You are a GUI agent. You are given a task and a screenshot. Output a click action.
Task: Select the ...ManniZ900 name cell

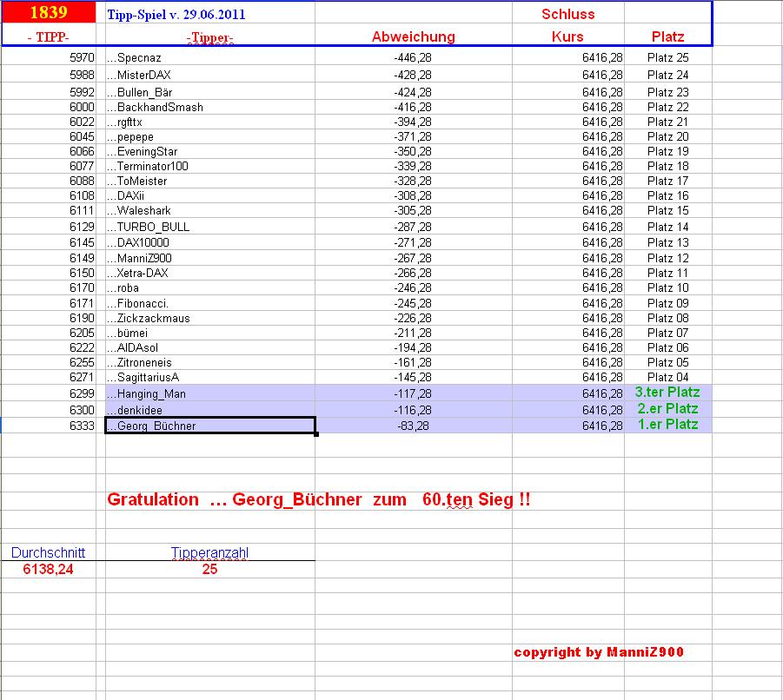[x=209, y=258]
